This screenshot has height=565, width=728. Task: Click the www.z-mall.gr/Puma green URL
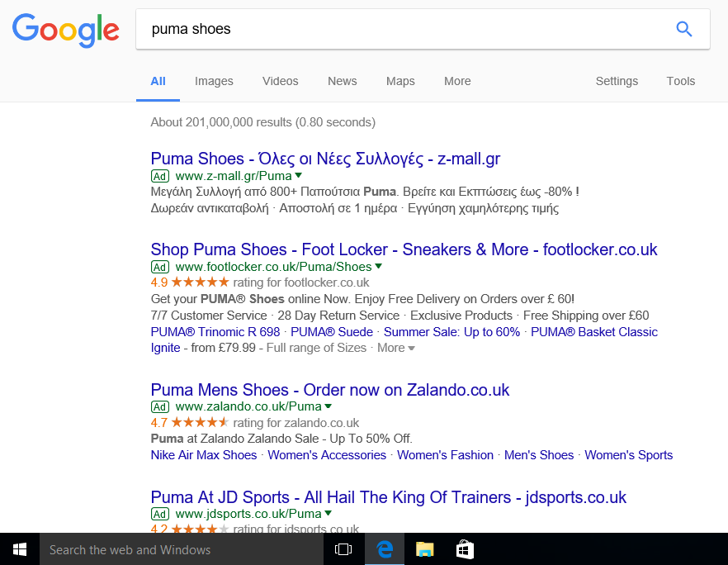pyautogui.click(x=234, y=176)
